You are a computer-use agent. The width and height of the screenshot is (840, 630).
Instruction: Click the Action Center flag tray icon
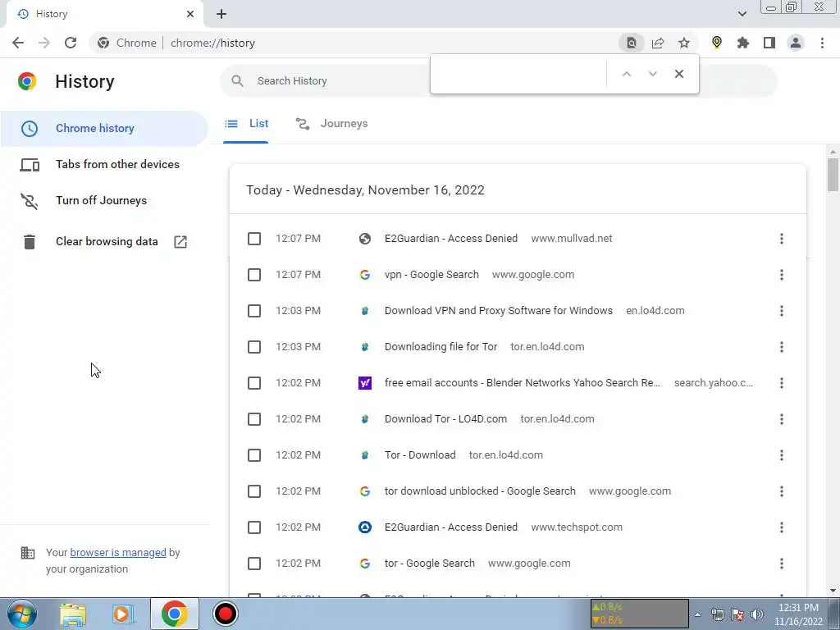(737, 614)
